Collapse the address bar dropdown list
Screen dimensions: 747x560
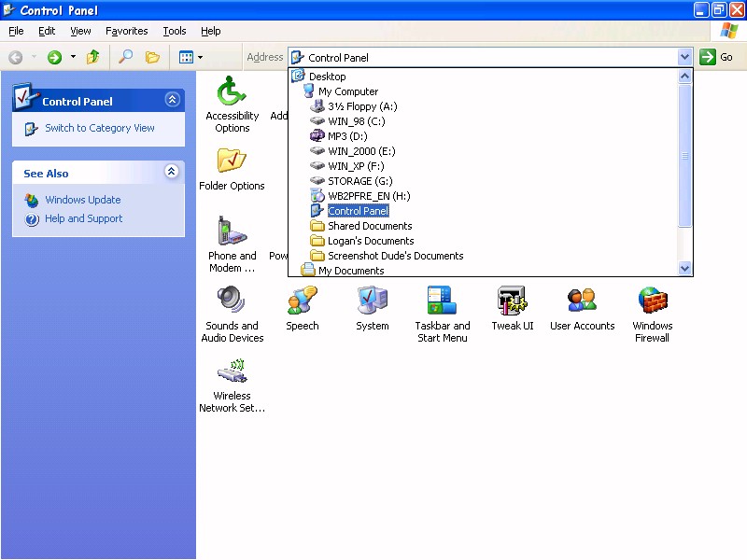point(684,57)
